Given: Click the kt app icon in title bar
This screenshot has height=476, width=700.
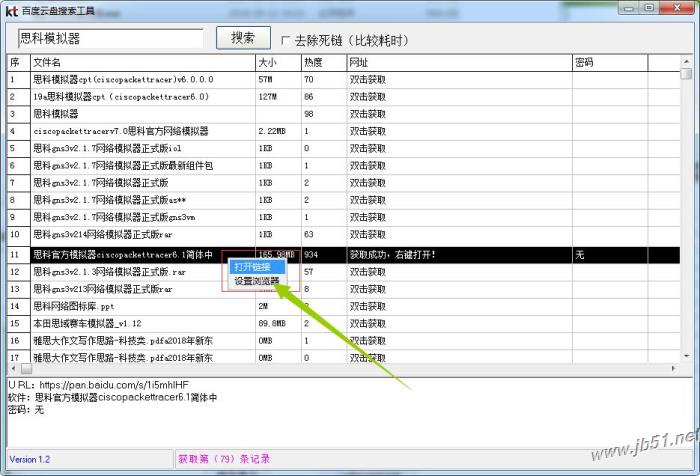Looking at the screenshot, I should point(12,10).
